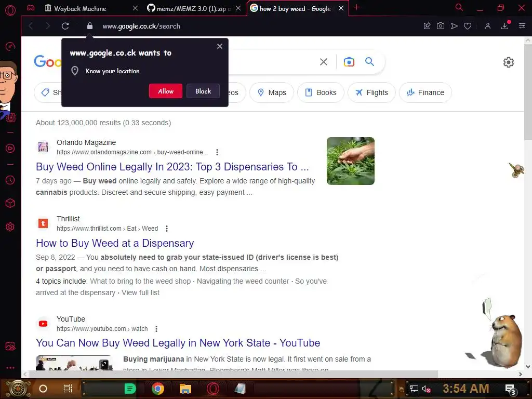Open Task View on taskbar
Screen dimensions: 532x399
[68, 389]
